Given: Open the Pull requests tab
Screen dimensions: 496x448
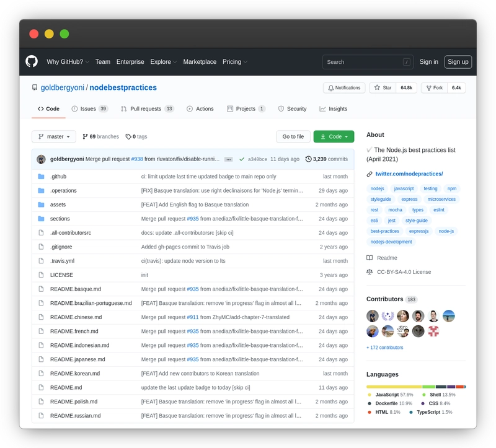Looking at the screenshot, I should pyautogui.click(x=148, y=109).
